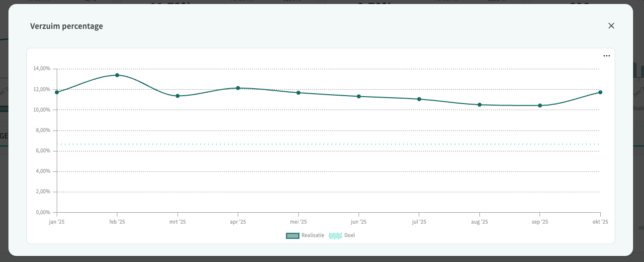The width and height of the screenshot is (644, 262).
Task: Pick the mrt '25 data point
Action: (178, 96)
